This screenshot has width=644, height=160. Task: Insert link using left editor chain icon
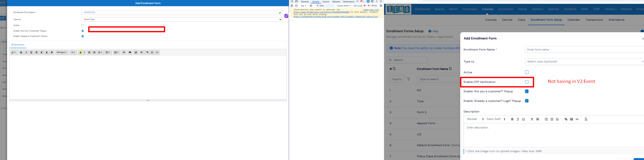[124, 52]
